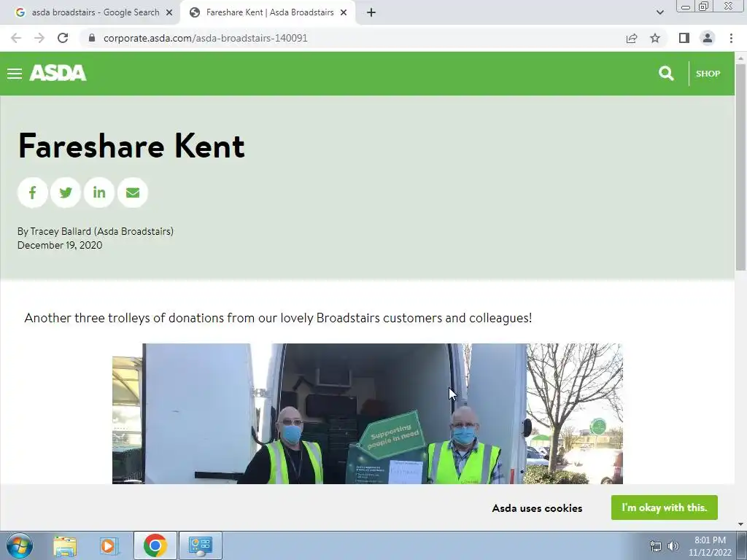Viewport: 747px width, 560px height.
Task: View site padlock information
Action: [x=92, y=38]
